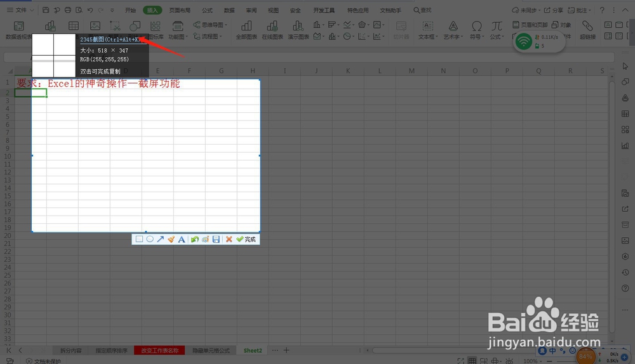Click the shapes icon in ribbon

(135, 26)
